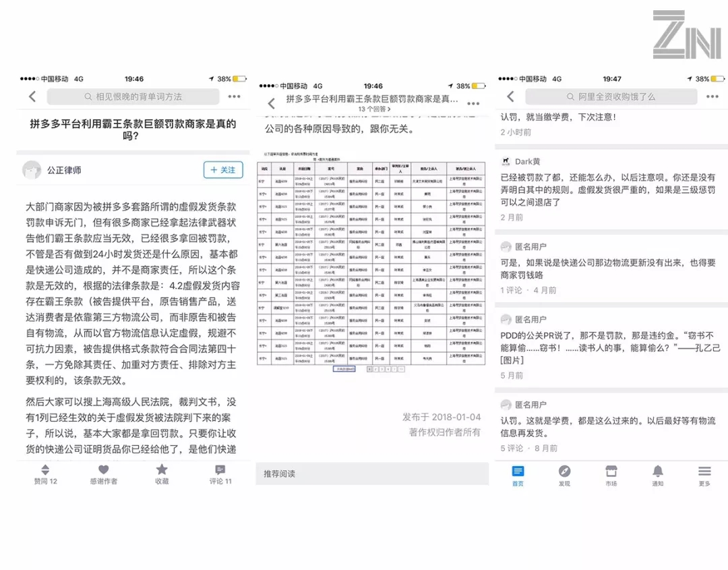This screenshot has height=570, width=728.
Task: Tap the 匿名用户 avatar above the PDD answer
Action: click(x=506, y=320)
